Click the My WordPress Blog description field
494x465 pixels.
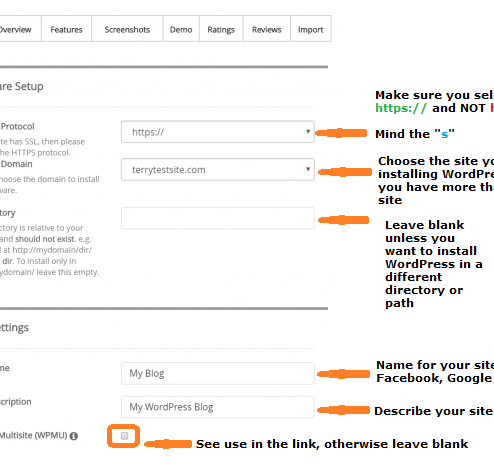[218, 407]
